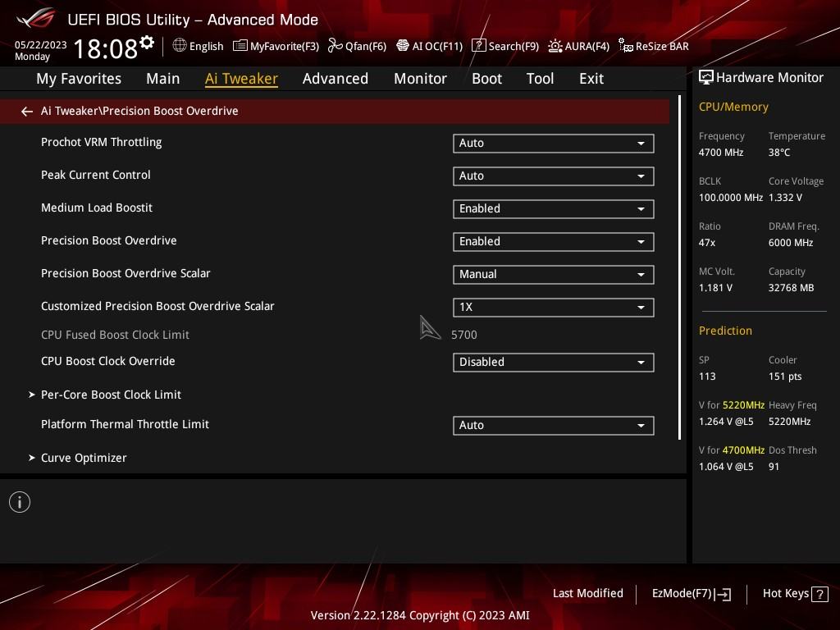The width and height of the screenshot is (840, 630).
Task: Click the 151 pts cooler score
Action: pos(785,376)
